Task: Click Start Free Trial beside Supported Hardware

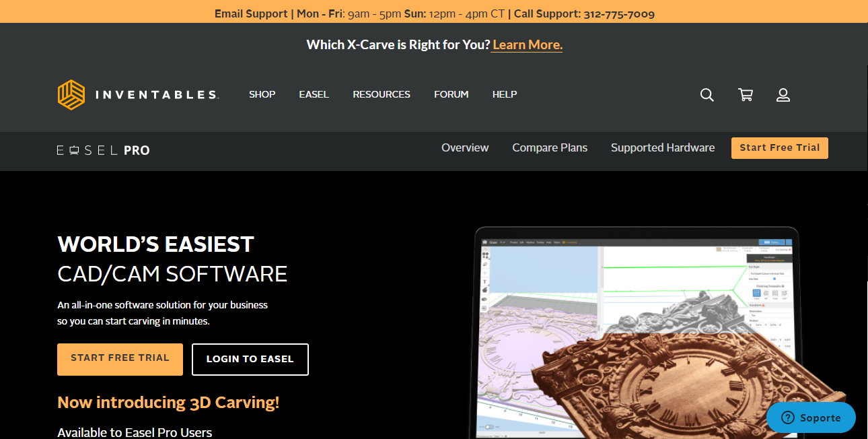Action: pyautogui.click(x=780, y=148)
